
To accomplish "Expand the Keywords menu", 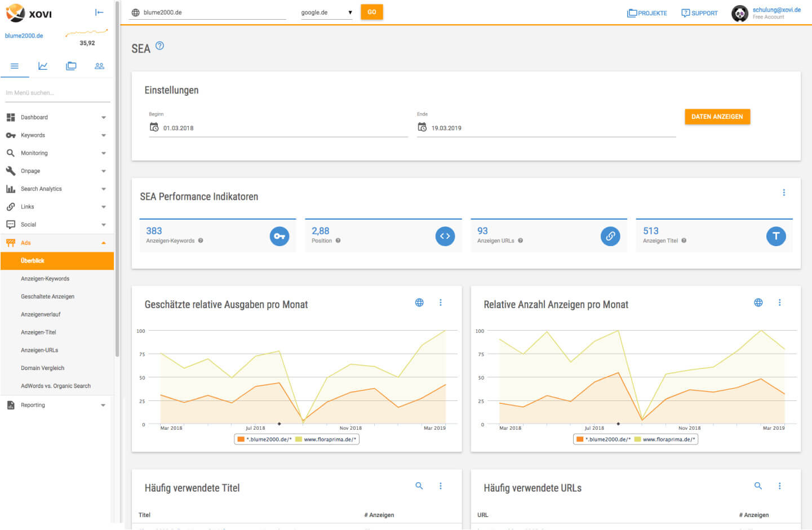I will pyautogui.click(x=57, y=135).
